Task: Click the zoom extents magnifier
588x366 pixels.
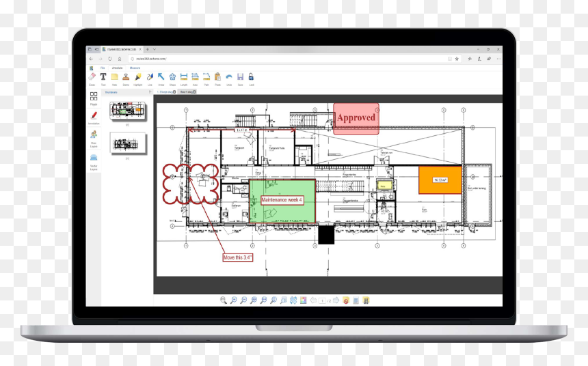Action: (x=254, y=300)
